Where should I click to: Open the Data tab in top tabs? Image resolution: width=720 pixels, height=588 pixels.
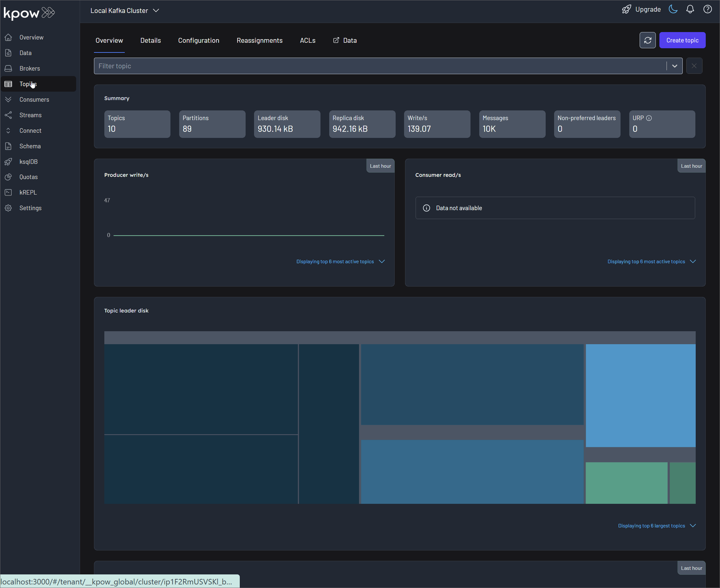coord(345,40)
